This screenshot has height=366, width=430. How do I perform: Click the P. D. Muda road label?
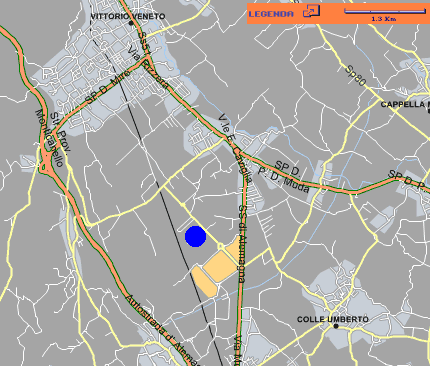coord(284,182)
